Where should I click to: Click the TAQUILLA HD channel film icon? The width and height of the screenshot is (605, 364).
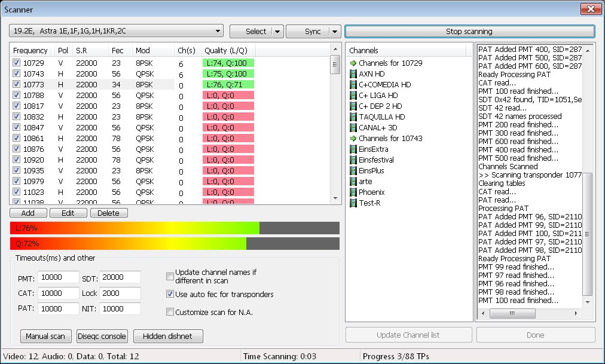point(353,117)
